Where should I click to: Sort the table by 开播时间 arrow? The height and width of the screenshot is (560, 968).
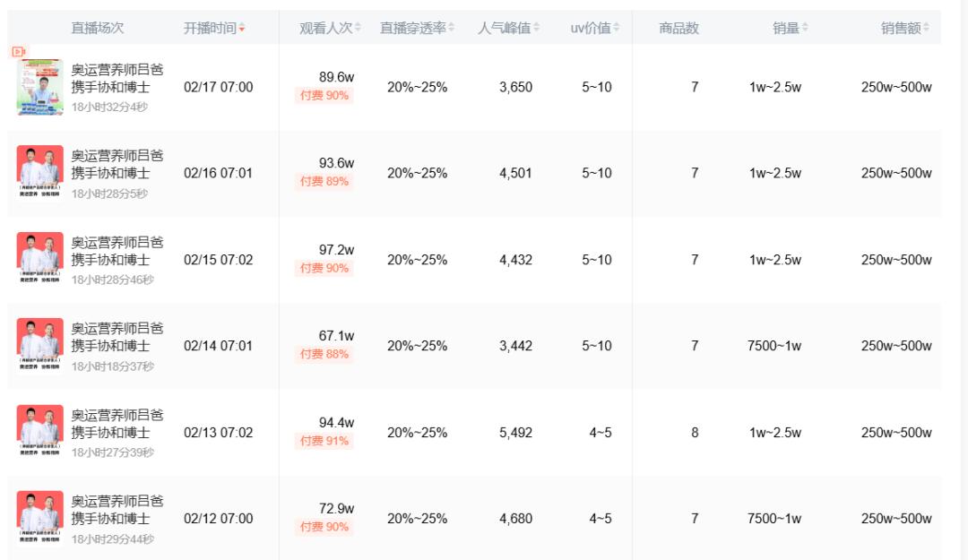[242, 29]
